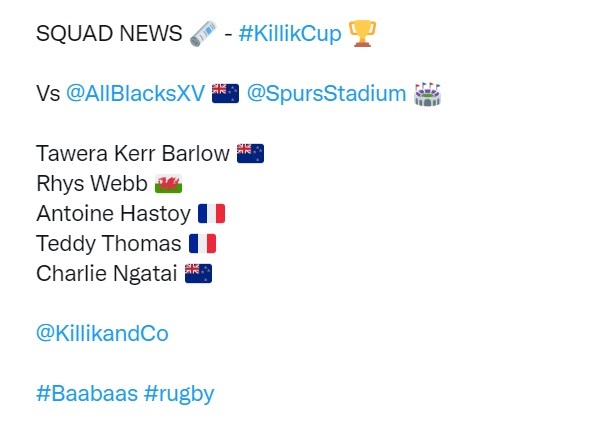Click the flag next to Charlie Ngatai

coord(199,274)
